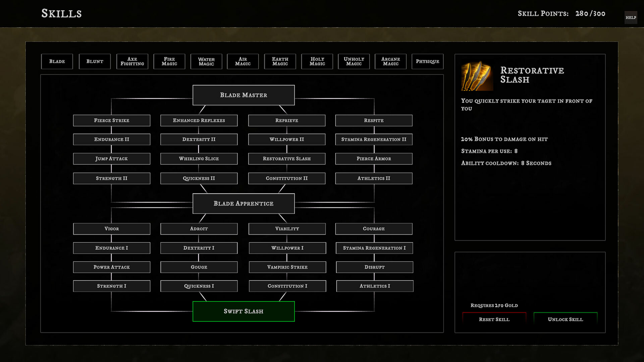The height and width of the screenshot is (362, 644).
Task: Switch to the Blunt skill tab
Action: click(95, 61)
